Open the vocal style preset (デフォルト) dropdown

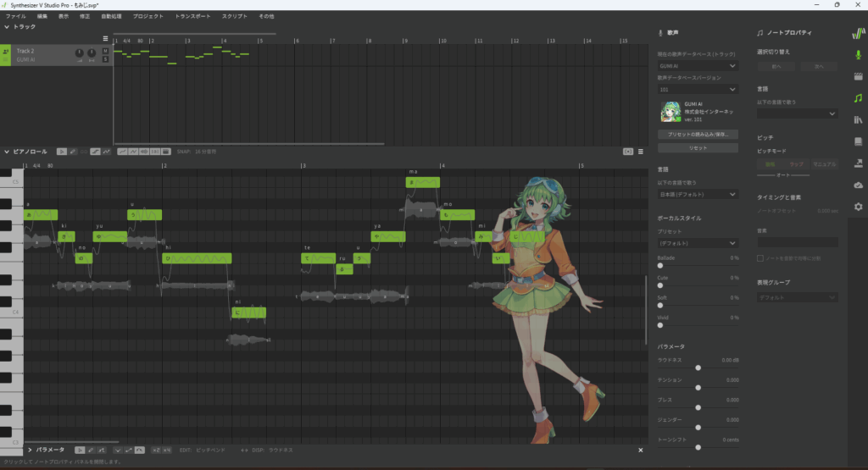698,243
